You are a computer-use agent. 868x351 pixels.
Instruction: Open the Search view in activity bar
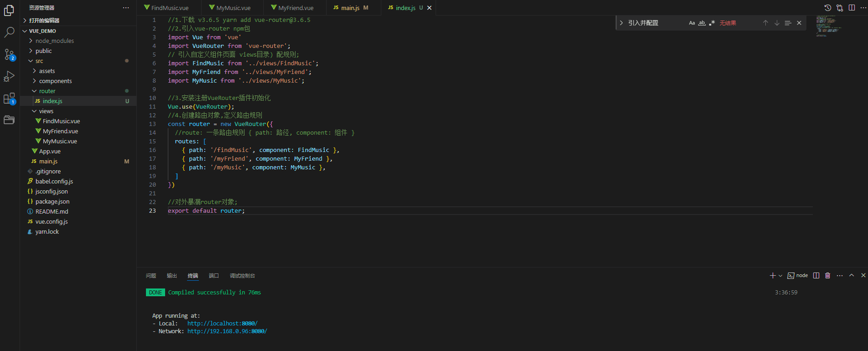(9, 32)
